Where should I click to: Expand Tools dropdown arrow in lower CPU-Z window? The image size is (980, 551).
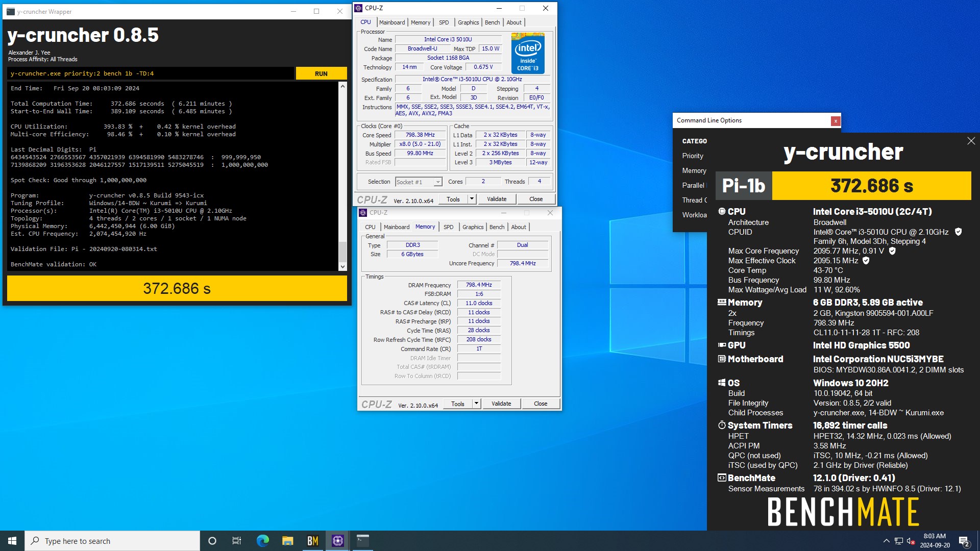pyautogui.click(x=477, y=404)
